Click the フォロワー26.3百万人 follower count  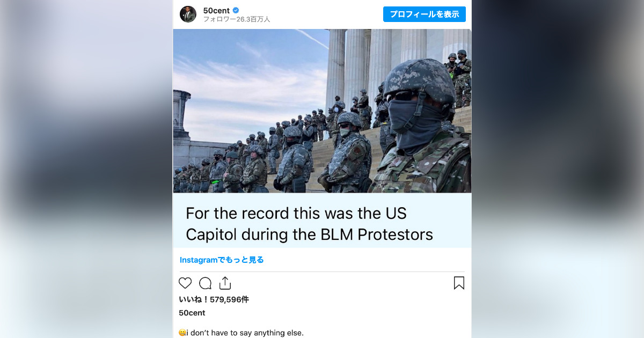[x=237, y=19]
